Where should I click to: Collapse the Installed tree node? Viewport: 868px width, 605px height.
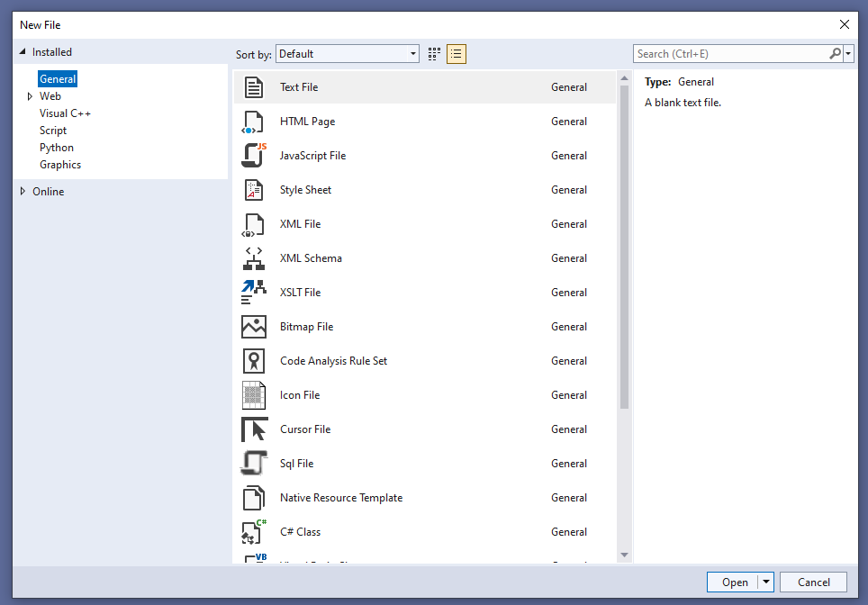[23, 51]
